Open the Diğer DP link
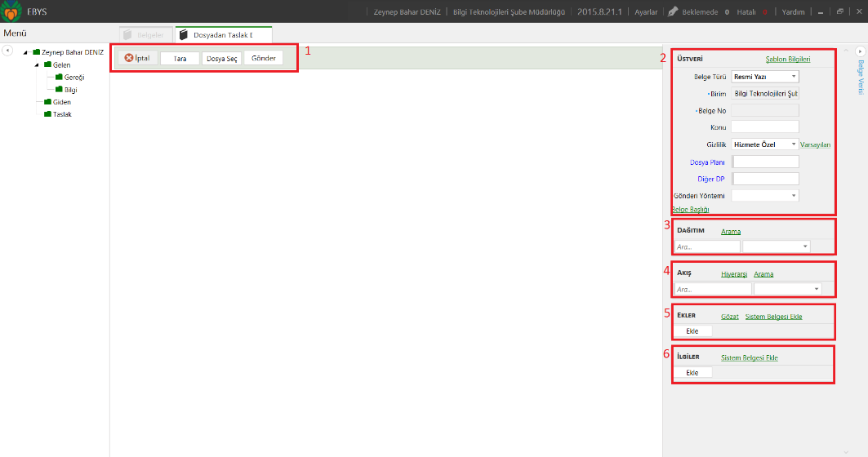Viewport: 868px width, 457px height. click(710, 179)
